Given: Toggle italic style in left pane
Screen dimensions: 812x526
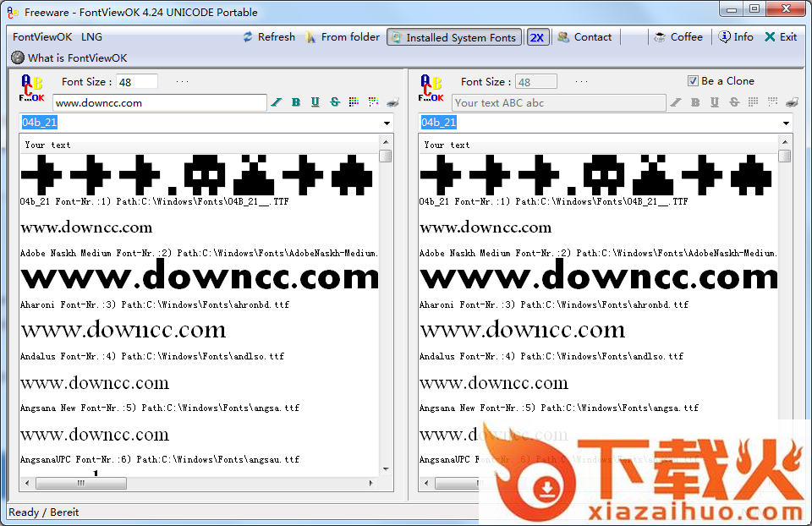Looking at the screenshot, I should [277, 102].
